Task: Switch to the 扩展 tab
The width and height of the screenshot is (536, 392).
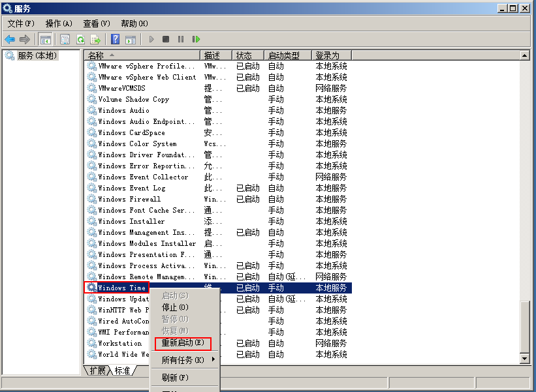Action: (x=97, y=370)
